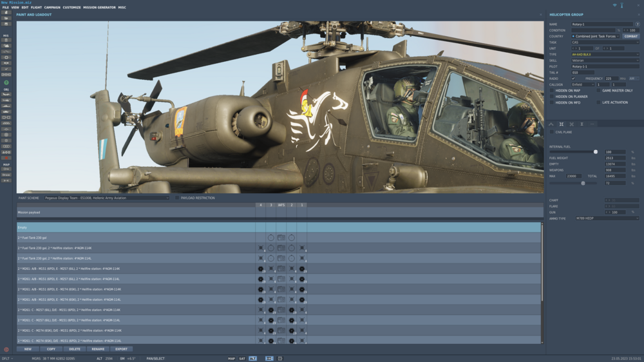Open the Mission Generator menu
The width and height of the screenshot is (644, 362).
(99, 7)
